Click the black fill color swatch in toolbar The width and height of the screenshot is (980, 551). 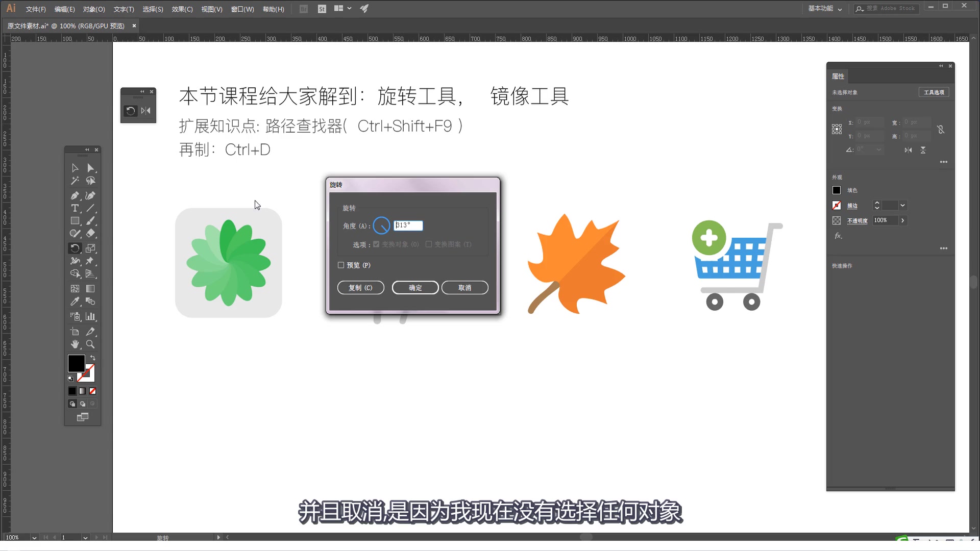point(76,363)
